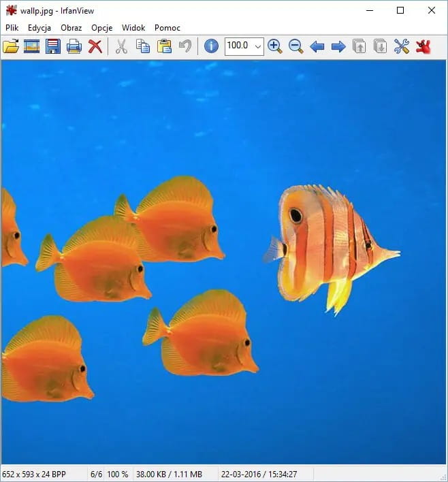Go to previous image with left arrow
448x482 pixels.
(x=317, y=46)
